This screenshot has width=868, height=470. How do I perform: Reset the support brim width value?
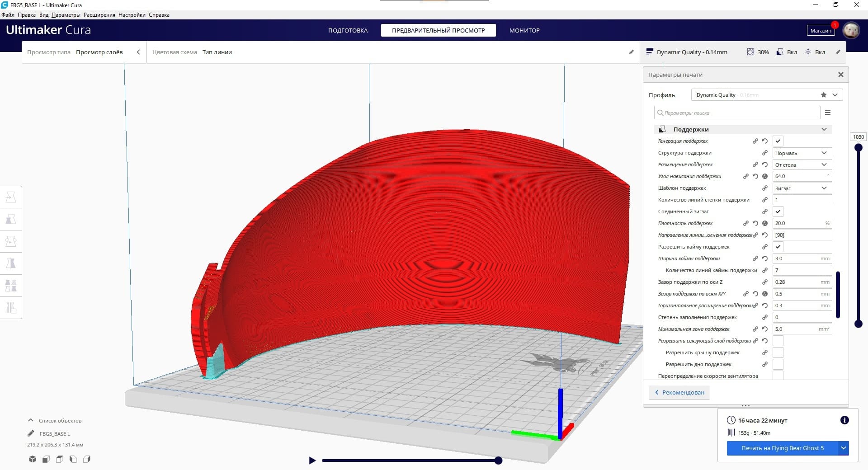click(765, 258)
